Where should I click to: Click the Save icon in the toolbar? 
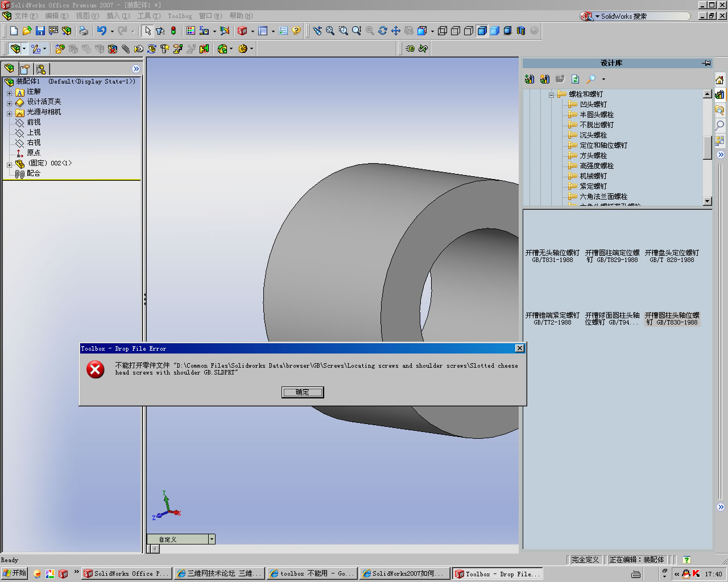pos(40,31)
